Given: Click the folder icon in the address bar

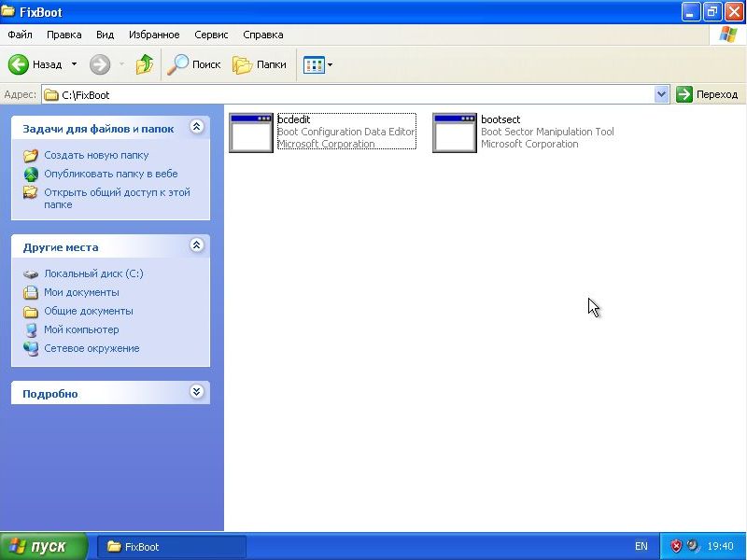Looking at the screenshot, I should 51,95.
